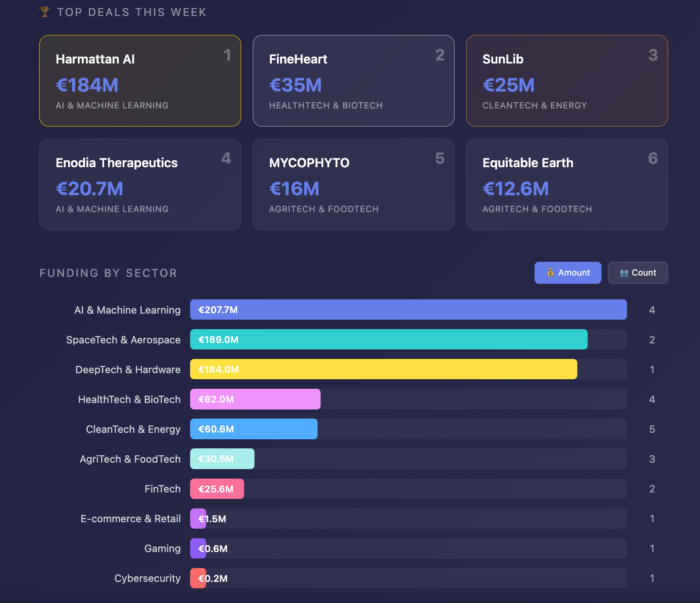Click the AI & Machine Learning €207.7M bar

point(408,310)
